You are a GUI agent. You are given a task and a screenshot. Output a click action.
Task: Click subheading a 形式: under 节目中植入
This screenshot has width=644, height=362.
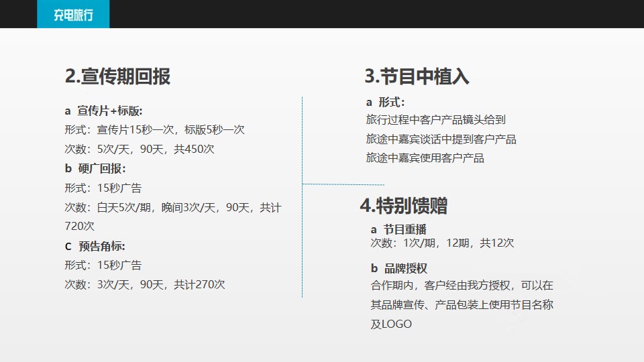(x=385, y=102)
